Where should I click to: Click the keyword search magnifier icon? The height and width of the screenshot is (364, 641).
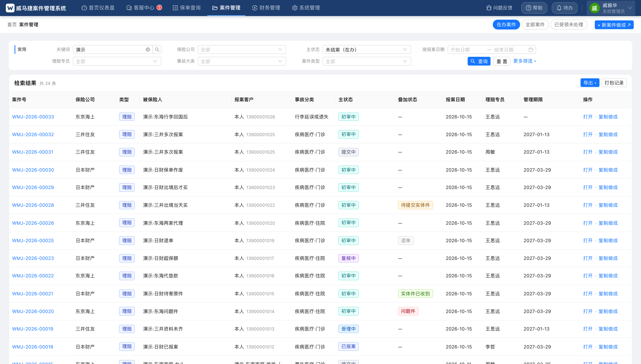click(157, 50)
